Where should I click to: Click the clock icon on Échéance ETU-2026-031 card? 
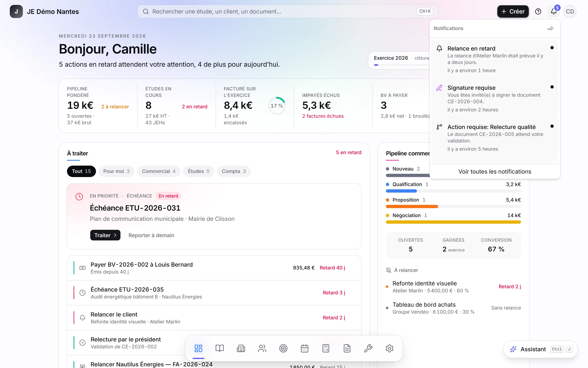click(79, 196)
